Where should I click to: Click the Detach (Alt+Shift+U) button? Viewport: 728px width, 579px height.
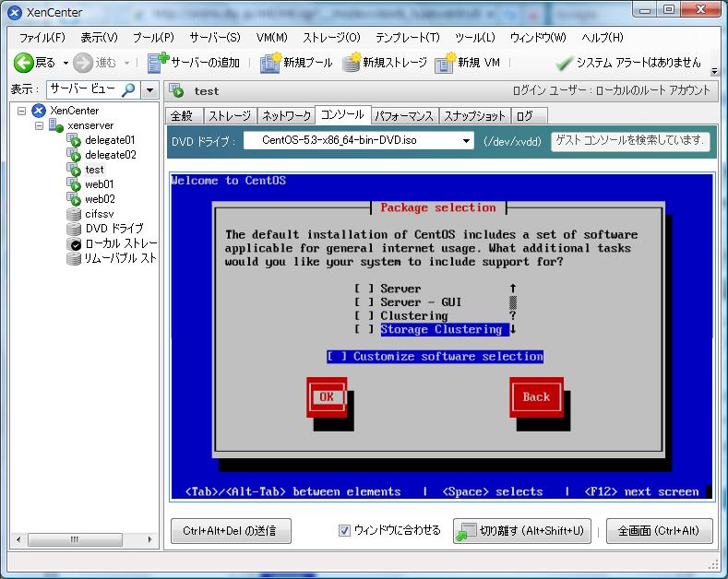pyautogui.click(x=522, y=531)
